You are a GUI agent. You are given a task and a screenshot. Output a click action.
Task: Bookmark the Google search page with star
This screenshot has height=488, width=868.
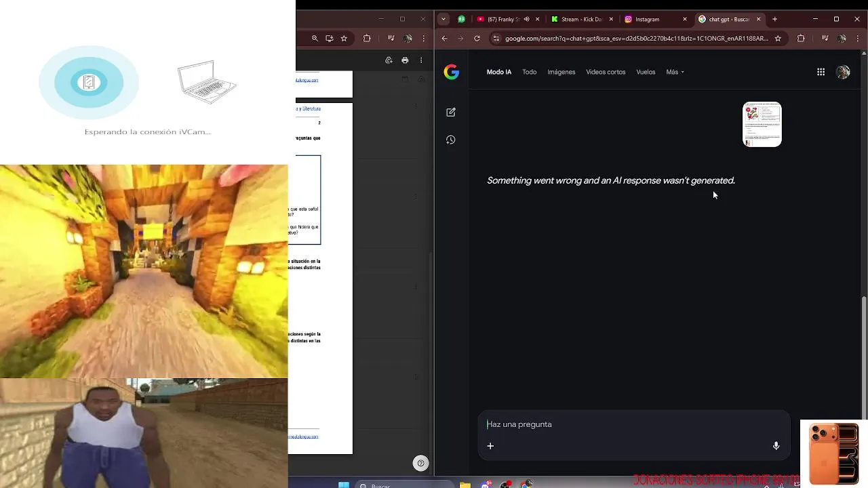pyautogui.click(x=778, y=39)
